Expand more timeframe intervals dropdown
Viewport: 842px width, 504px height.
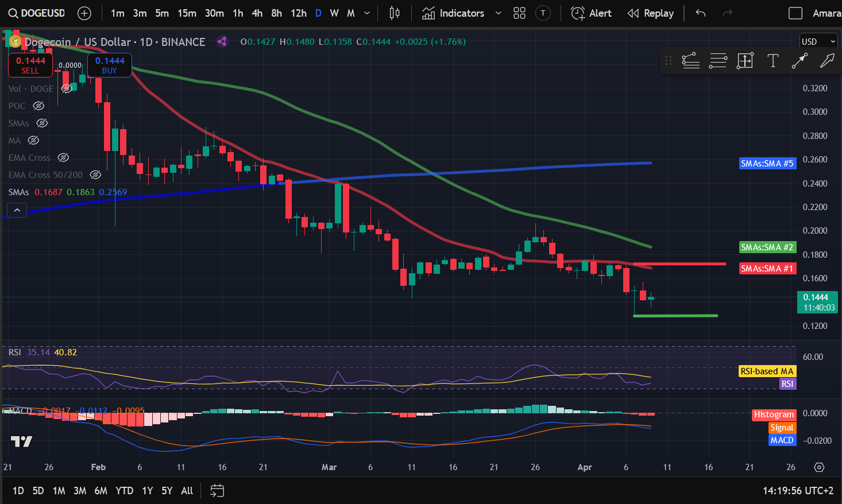point(367,13)
